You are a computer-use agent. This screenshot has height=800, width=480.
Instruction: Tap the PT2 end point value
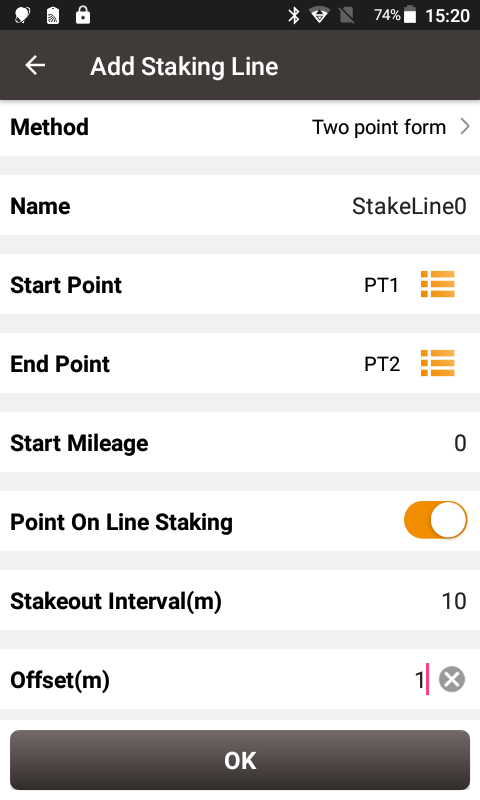[382, 364]
